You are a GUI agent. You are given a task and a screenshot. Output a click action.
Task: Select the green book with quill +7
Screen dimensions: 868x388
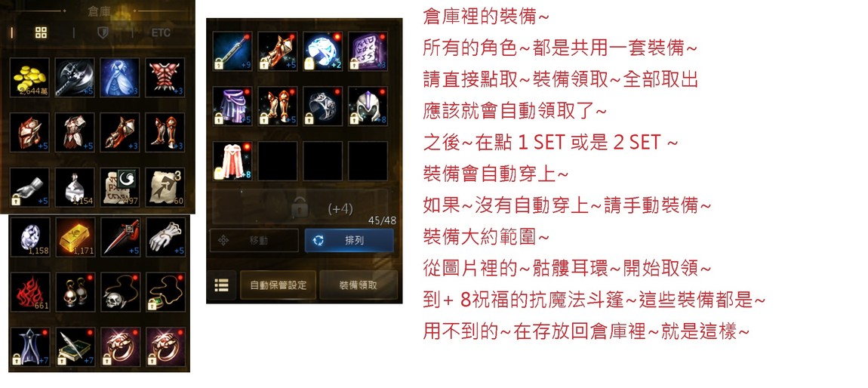(75, 346)
